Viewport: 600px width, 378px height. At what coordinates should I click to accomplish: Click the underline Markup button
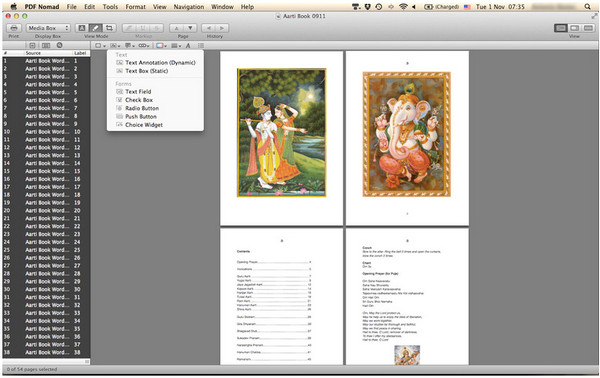click(x=143, y=28)
